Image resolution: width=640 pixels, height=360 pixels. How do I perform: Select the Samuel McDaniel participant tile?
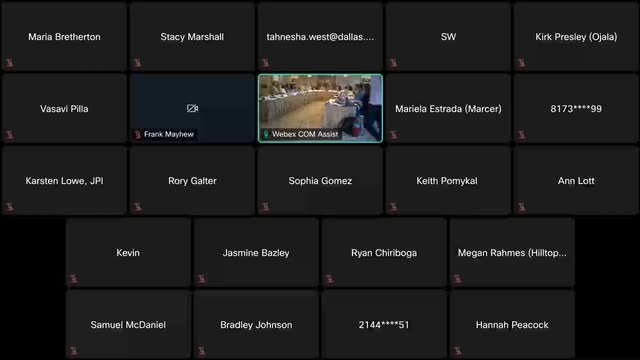[x=128, y=324]
